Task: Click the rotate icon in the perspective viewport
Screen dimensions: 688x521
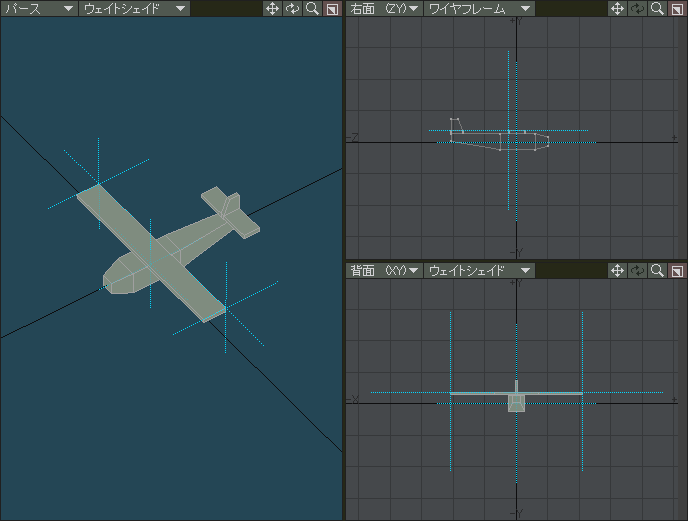Action: [x=292, y=8]
